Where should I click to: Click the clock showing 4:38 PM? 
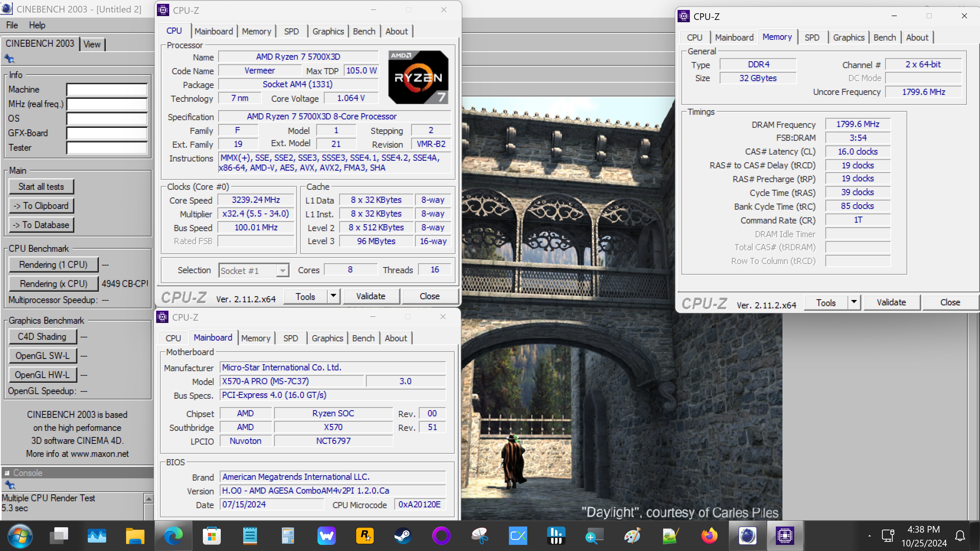924,529
